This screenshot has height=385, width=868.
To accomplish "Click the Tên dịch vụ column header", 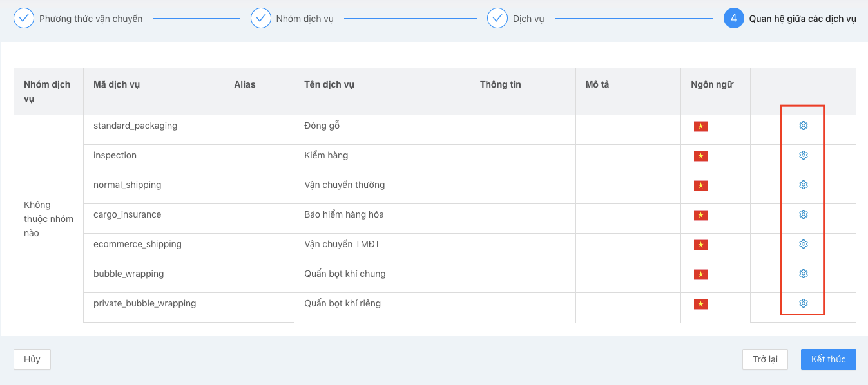I will pyautogui.click(x=329, y=84).
